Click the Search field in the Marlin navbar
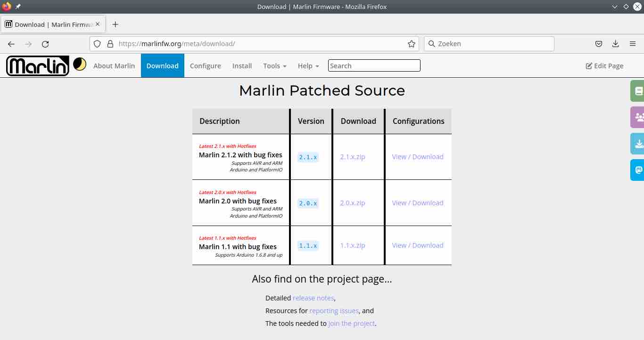This screenshot has height=340, width=644. tap(374, 65)
